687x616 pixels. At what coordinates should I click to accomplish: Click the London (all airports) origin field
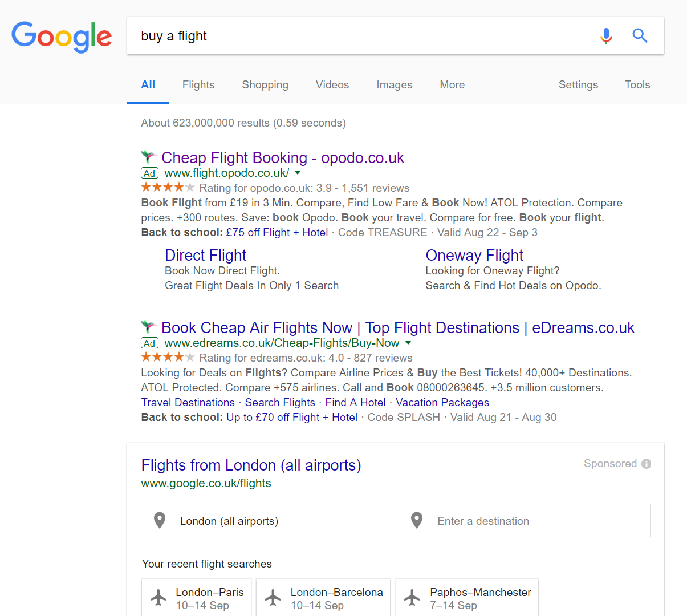pos(267,520)
